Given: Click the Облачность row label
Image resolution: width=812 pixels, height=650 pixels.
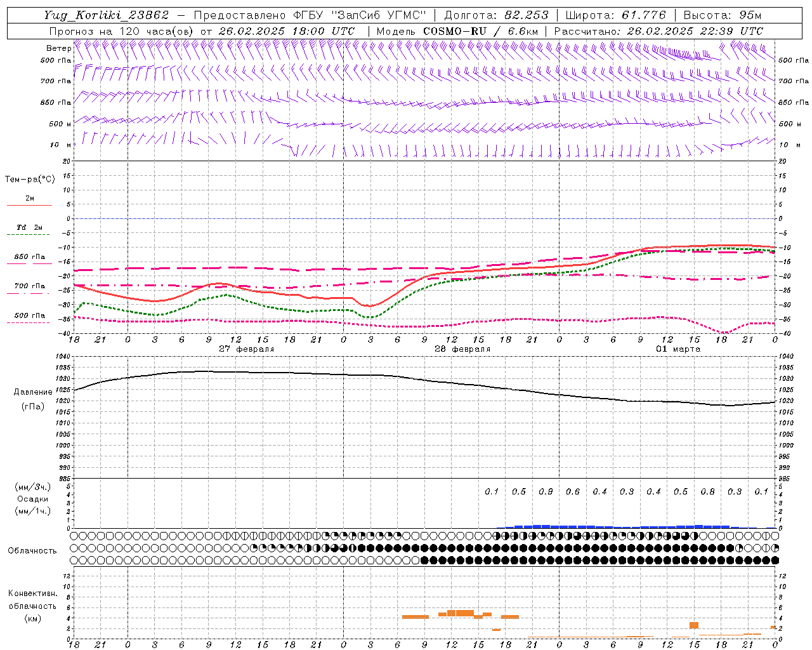Looking at the screenshot, I should click(x=32, y=550).
